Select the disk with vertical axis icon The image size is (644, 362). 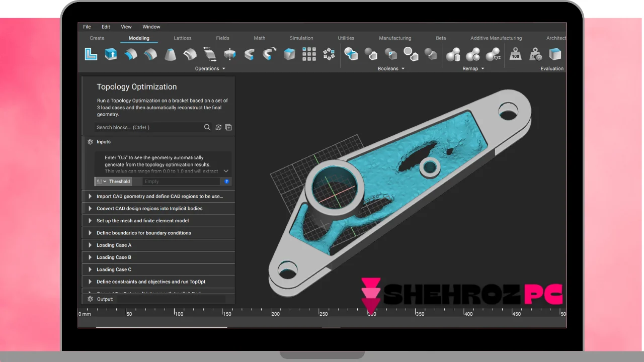click(229, 54)
